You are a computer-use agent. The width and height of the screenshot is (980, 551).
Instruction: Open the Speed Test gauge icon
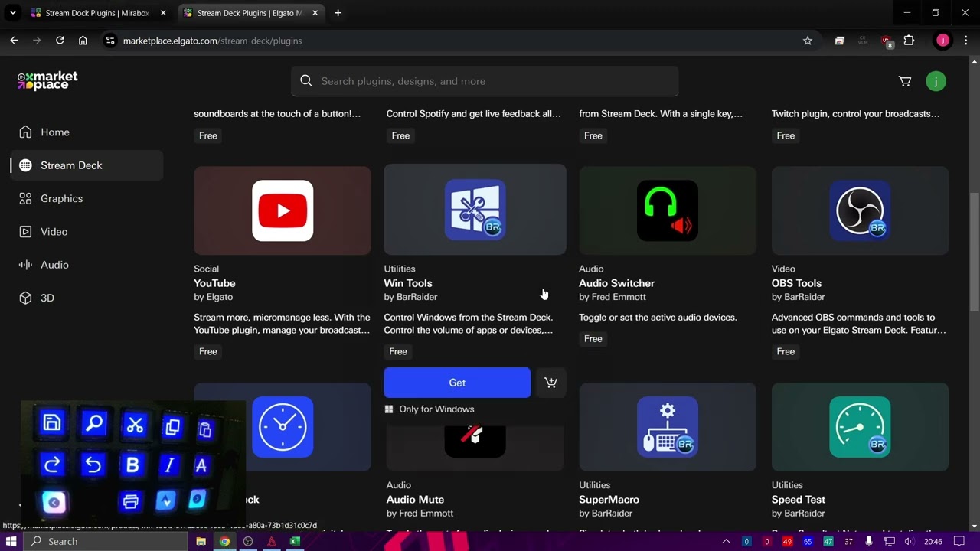click(860, 427)
